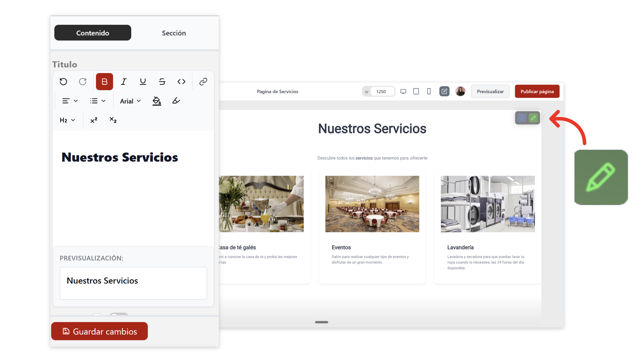Click the undo icon in text editor
The image size is (644, 362).
pyautogui.click(x=63, y=81)
